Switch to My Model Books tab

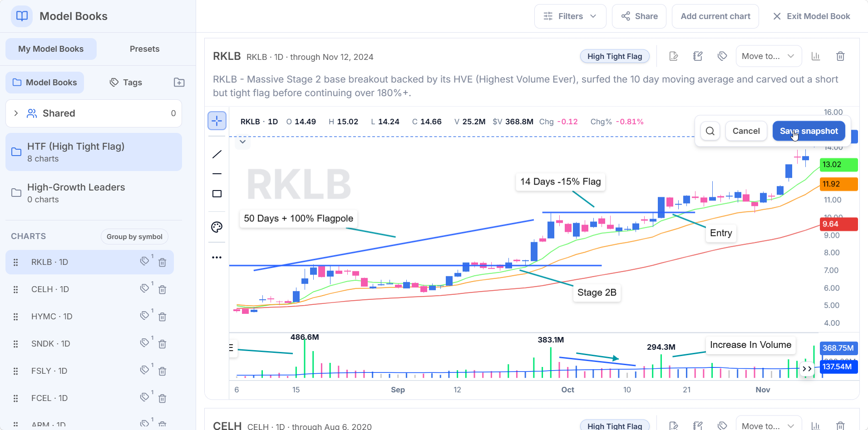click(51, 49)
